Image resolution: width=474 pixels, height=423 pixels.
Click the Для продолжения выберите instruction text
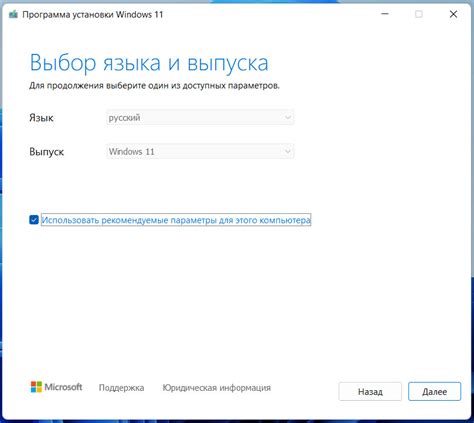click(154, 86)
